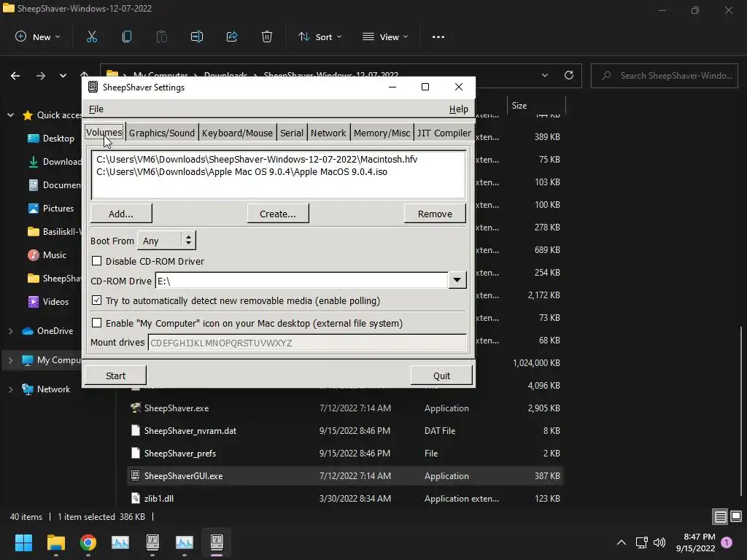Click the Videos icon in sidebar

(34, 302)
